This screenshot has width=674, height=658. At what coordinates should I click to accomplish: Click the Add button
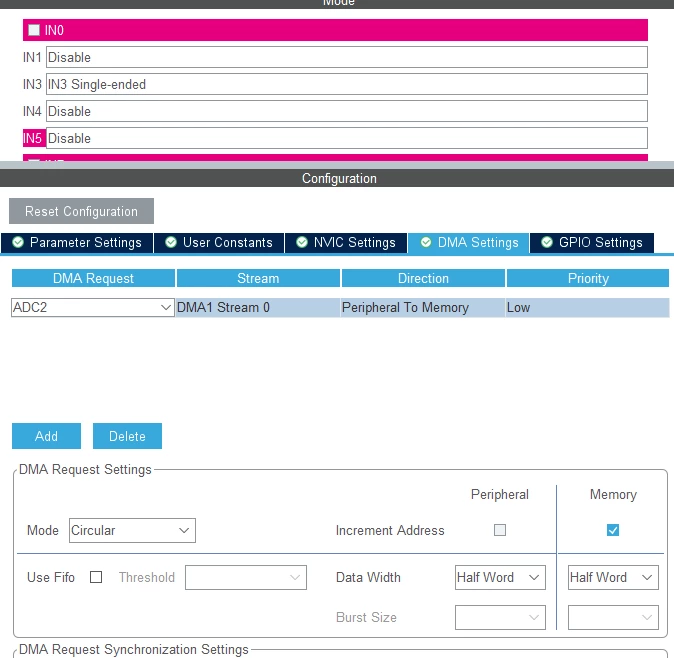46,436
